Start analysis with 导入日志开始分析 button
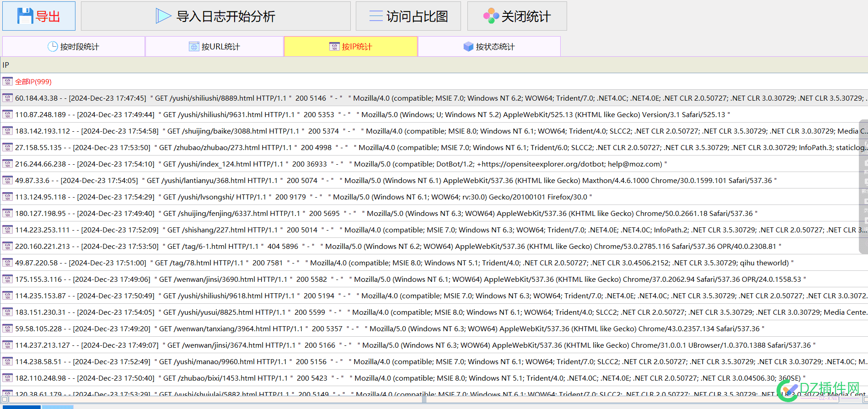Screen dimensions: 868x409 pos(216,16)
